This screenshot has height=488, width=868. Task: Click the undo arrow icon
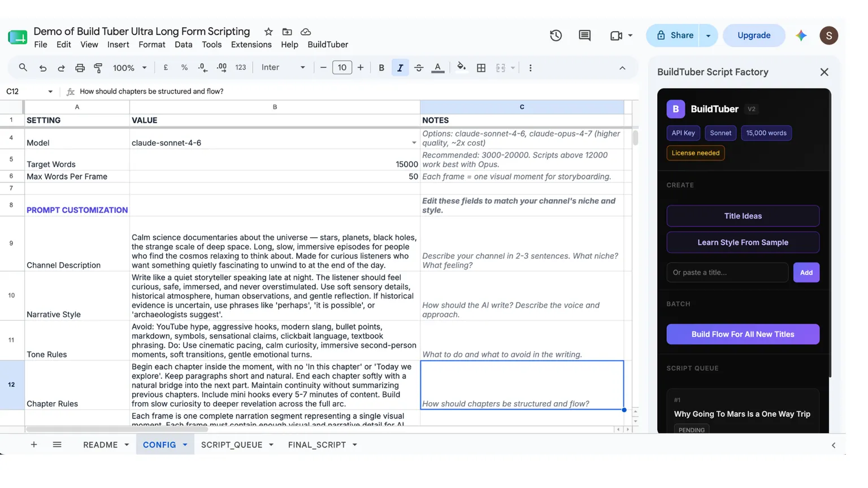click(x=43, y=68)
